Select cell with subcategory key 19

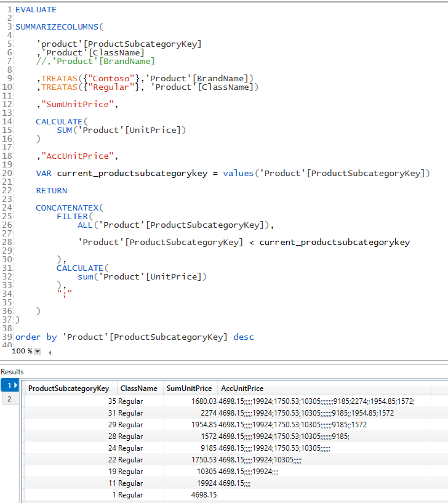71,472
